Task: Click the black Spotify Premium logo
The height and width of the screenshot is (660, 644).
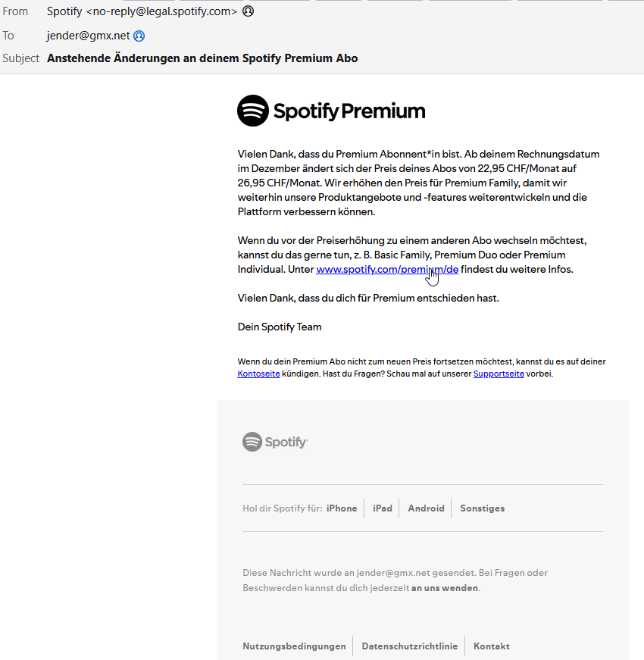Action: pyautogui.click(x=331, y=111)
